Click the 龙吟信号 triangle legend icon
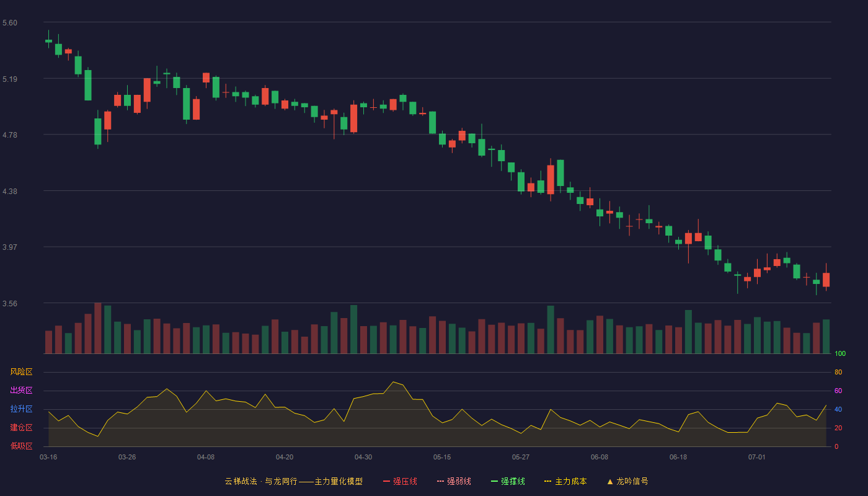The width and height of the screenshot is (868, 496). pyautogui.click(x=610, y=481)
